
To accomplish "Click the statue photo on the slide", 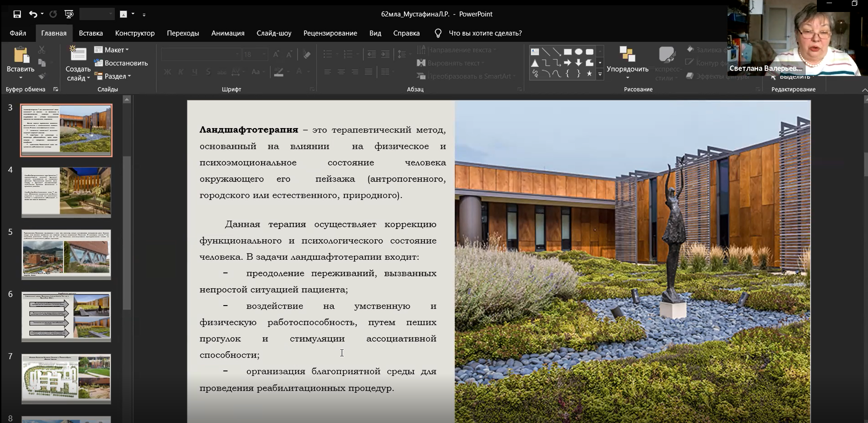I will pyautogui.click(x=632, y=262).
